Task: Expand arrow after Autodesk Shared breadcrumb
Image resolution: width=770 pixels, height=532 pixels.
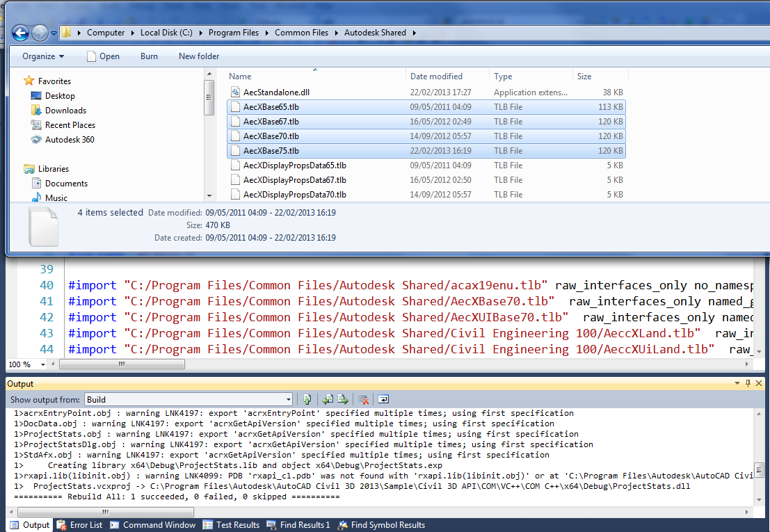Action: (x=415, y=33)
